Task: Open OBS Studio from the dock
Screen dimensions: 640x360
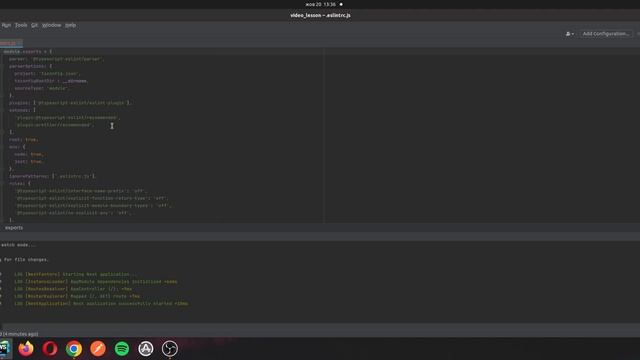Action: point(170,349)
